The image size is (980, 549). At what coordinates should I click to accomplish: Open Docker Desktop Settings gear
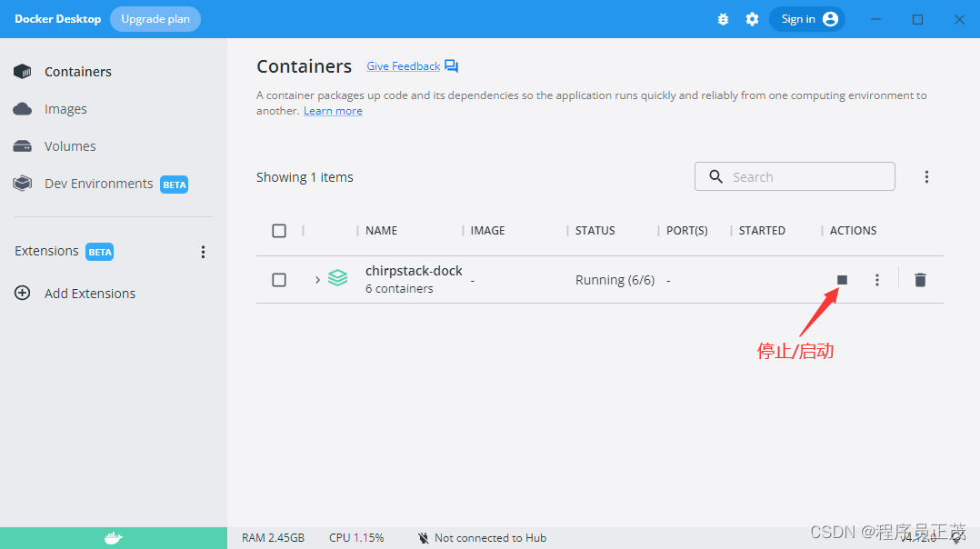(752, 18)
